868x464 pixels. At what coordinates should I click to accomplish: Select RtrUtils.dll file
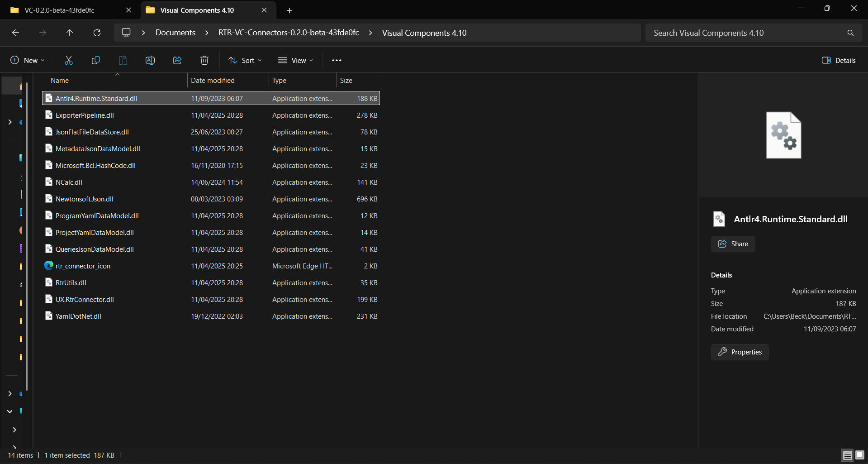[x=211, y=282]
